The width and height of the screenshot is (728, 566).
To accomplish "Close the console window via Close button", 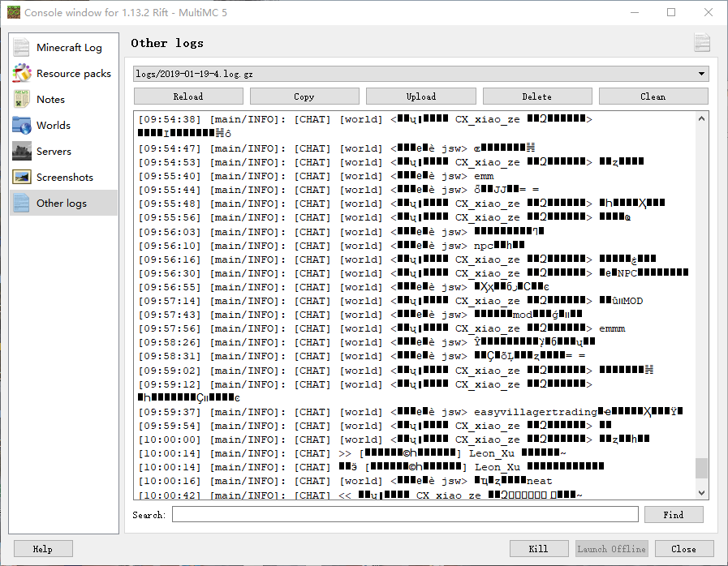I will coord(684,549).
